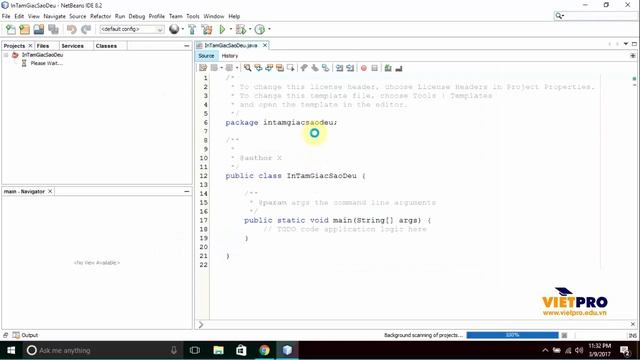Open the dropdown arrow beside Profile icon
This screenshot has height=360, width=640.
pyautogui.click(x=269, y=29)
